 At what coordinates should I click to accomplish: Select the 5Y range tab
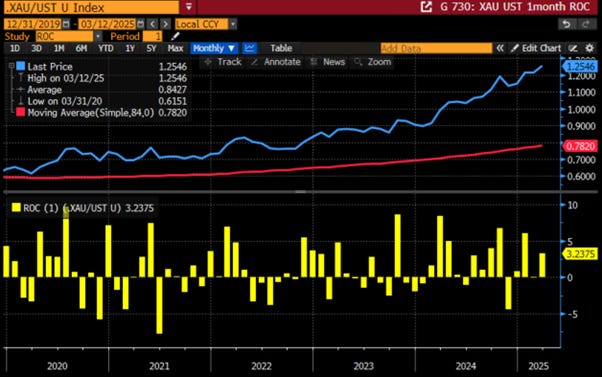point(151,48)
